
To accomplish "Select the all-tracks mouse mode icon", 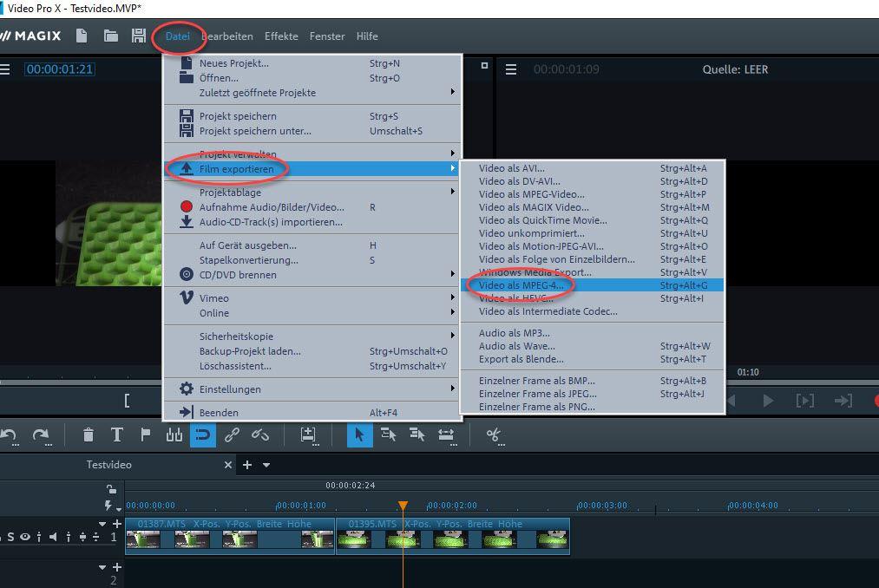I will click(x=417, y=434).
